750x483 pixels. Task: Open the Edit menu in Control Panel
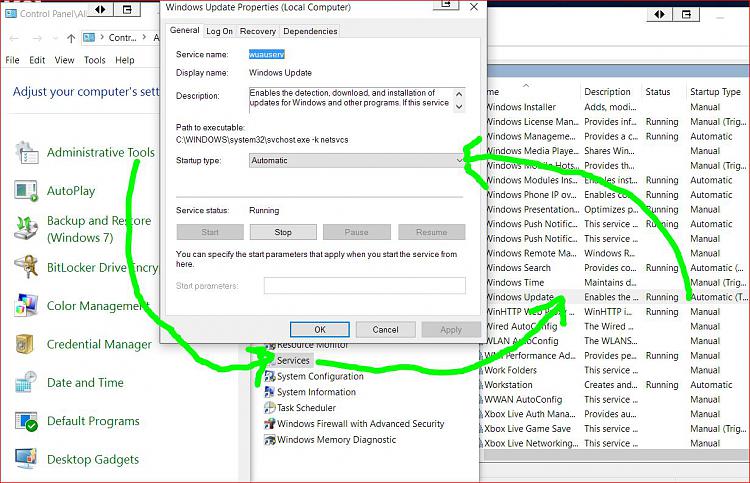pyautogui.click(x=37, y=60)
